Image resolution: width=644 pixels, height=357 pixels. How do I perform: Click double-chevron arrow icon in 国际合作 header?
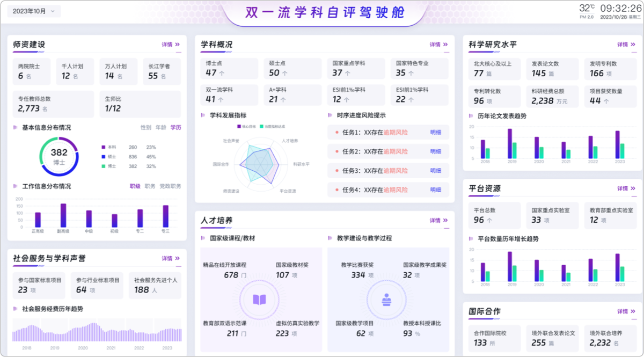(x=633, y=311)
